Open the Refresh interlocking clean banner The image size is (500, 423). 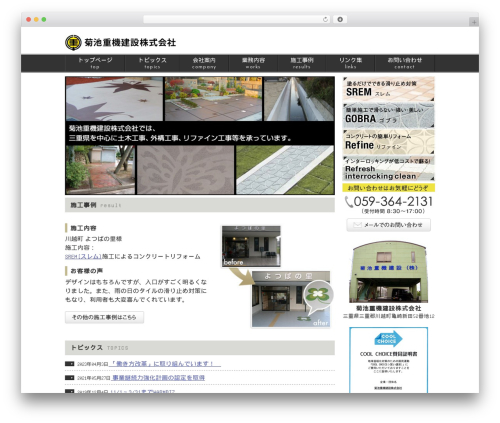point(388,169)
